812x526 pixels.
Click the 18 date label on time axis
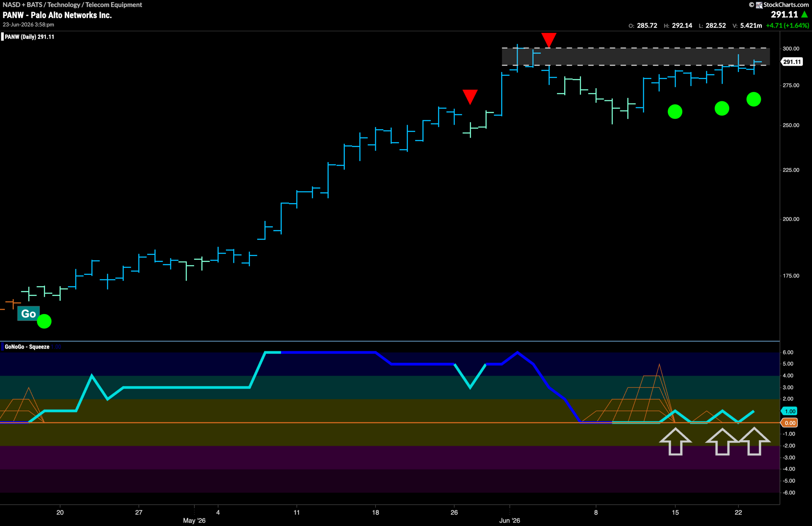(x=375, y=512)
